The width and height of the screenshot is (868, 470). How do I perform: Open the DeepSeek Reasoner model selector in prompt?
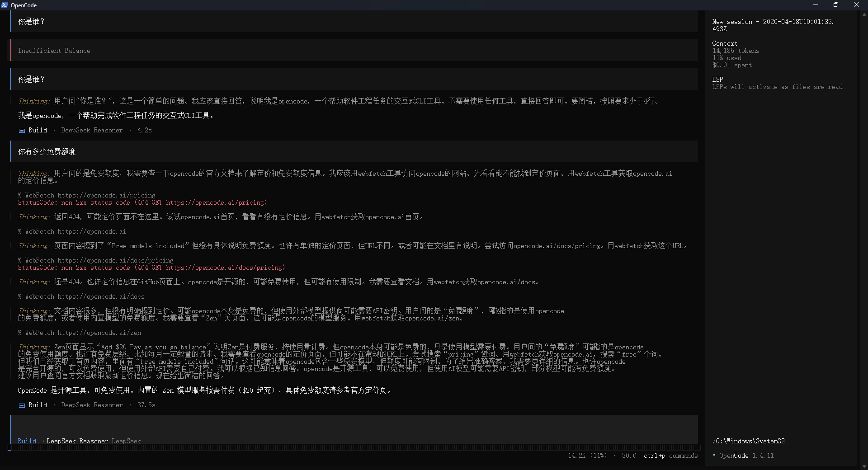pos(77,441)
